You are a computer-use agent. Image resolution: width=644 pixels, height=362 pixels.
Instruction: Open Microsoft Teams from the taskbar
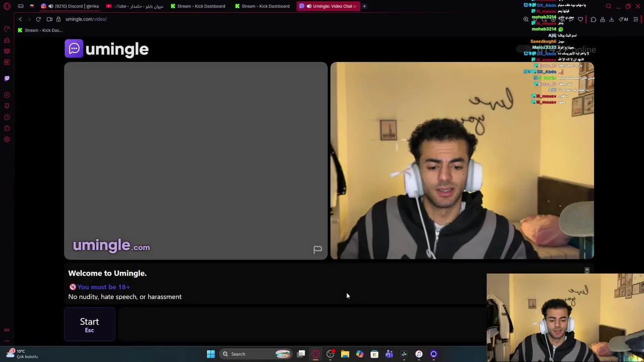[x=389, y=354]
